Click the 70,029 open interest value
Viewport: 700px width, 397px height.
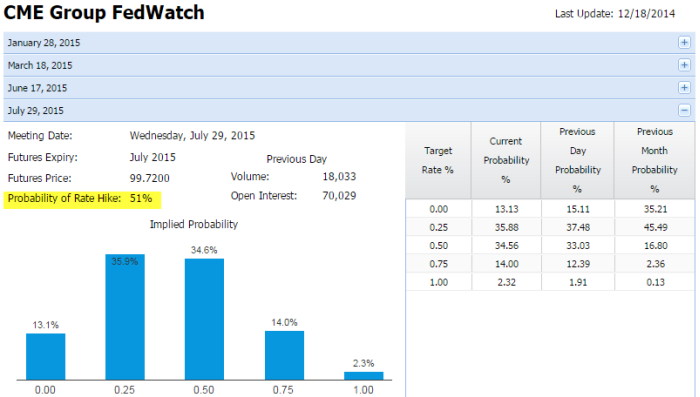coord(339,196)
